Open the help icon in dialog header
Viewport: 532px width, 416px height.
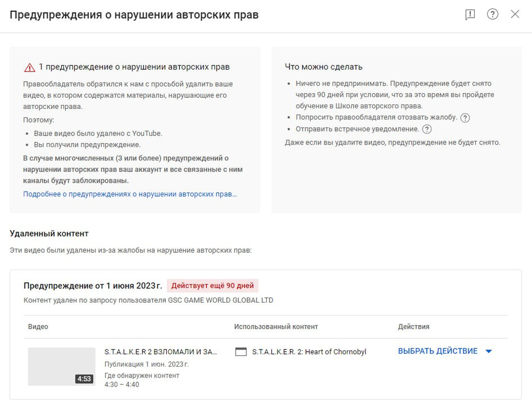[492, 15]
